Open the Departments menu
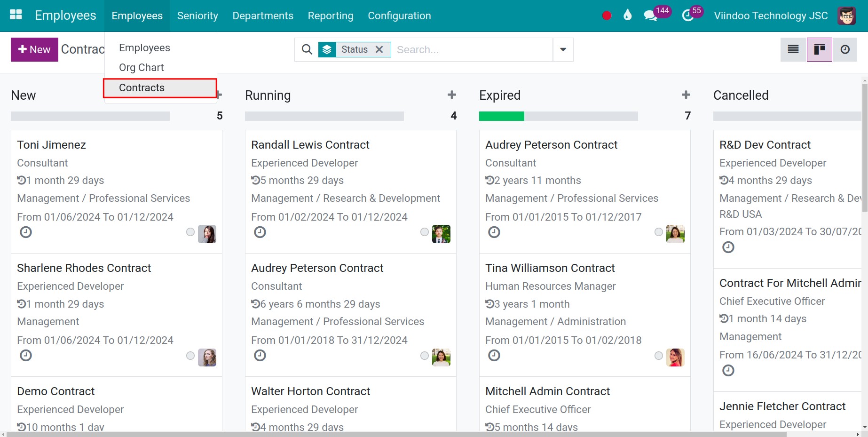 pyautogui.click(x=263, y=16)
